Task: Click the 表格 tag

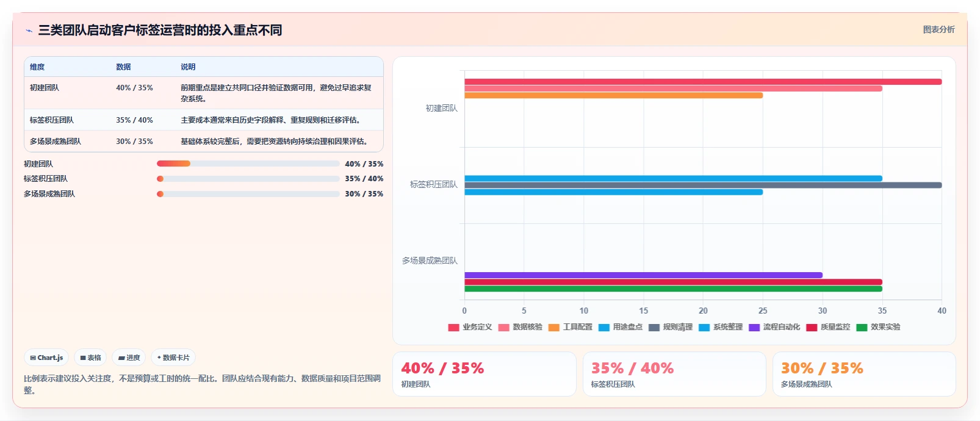Action: (x=90, y=358)
